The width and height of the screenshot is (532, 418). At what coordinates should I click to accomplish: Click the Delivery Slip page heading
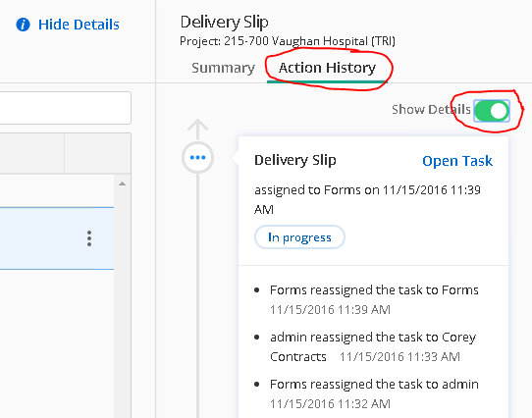pyautogui.click(x=224, y=22)
